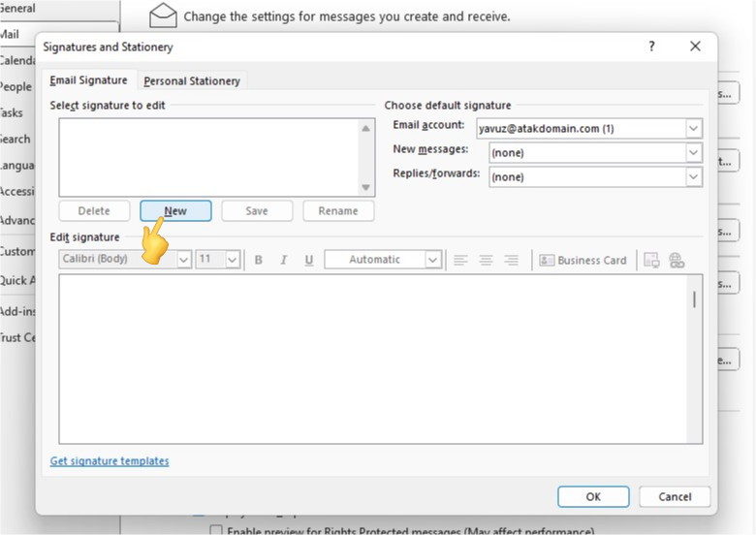
Task: Center the signature text
Action: (x=486, y=261)
